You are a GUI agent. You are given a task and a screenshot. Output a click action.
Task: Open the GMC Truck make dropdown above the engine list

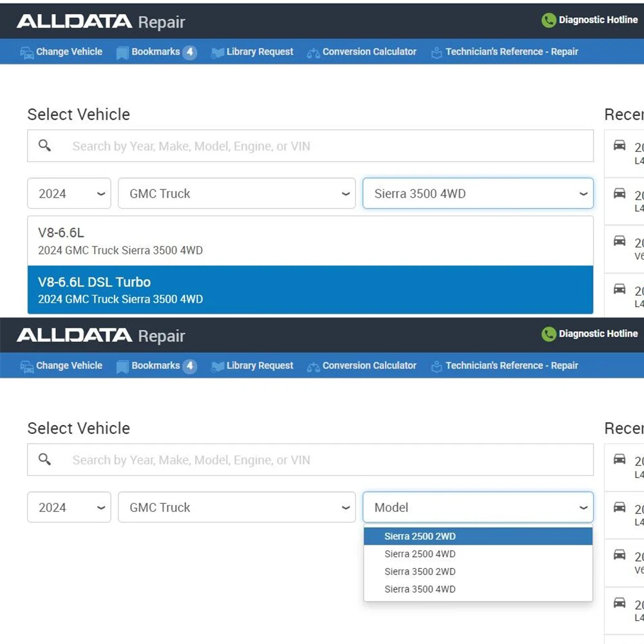coord(236,193)
